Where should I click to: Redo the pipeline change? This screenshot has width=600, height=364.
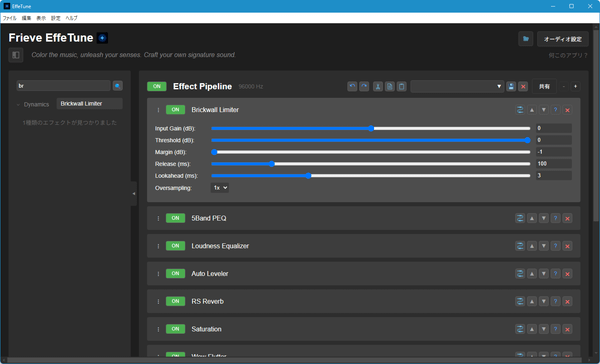(x=364, y=87)
